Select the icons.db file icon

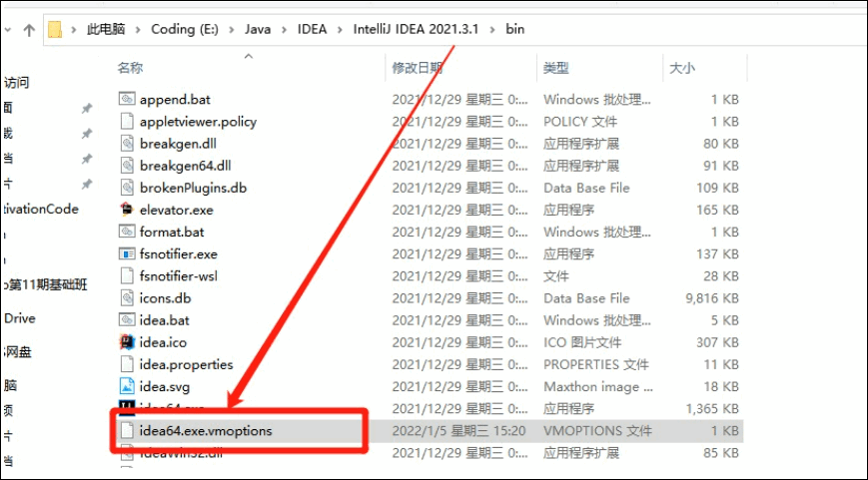(127, 298)
